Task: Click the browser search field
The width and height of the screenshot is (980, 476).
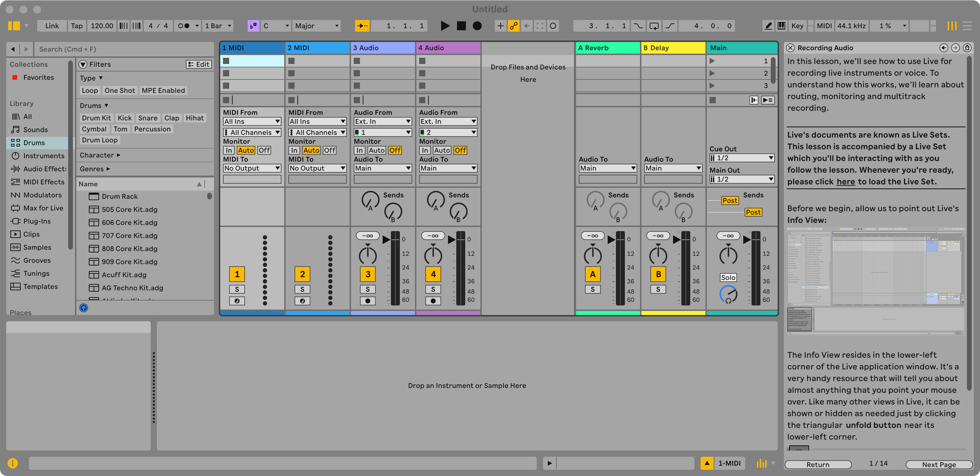Action: click(x=125, y=49)
